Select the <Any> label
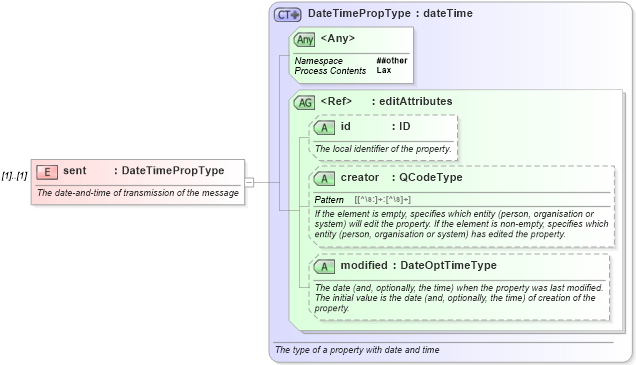Viewport: 636px width, 365px height. point(337,38)
